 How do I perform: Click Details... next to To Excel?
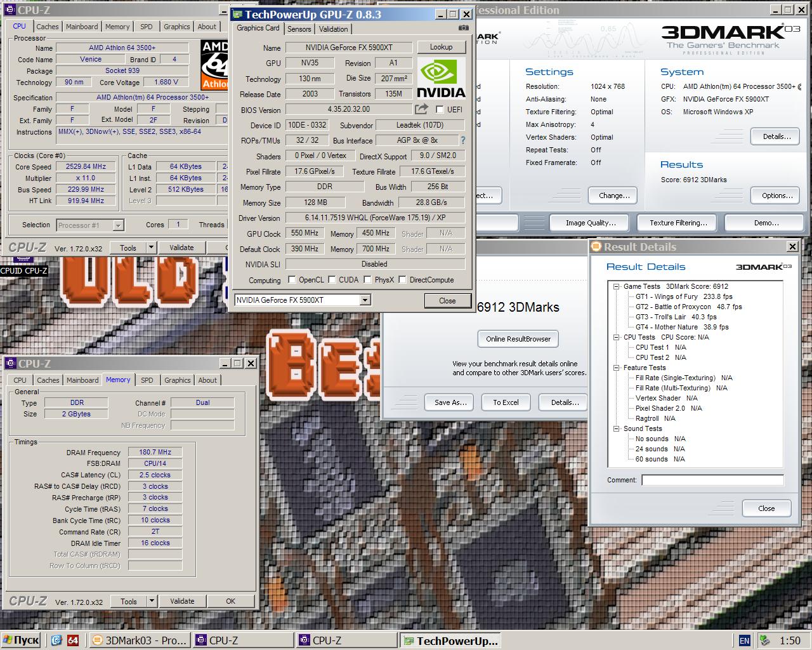pos(565,402)
